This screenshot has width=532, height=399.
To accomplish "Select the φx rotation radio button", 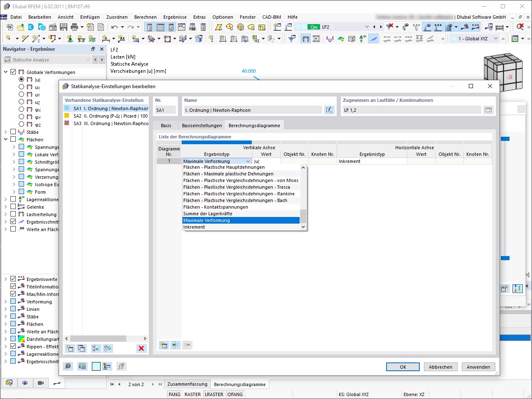I will [x=22, y=109].
